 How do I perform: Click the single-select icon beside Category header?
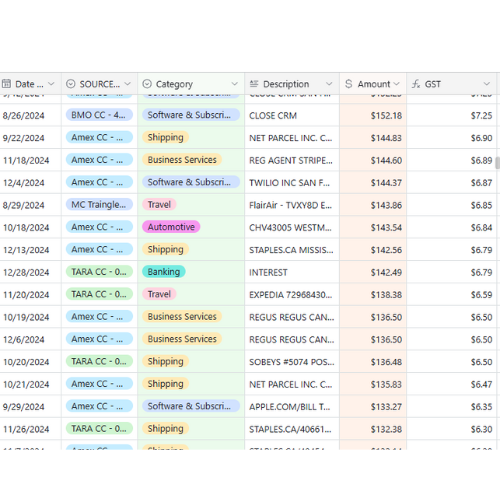147,84
